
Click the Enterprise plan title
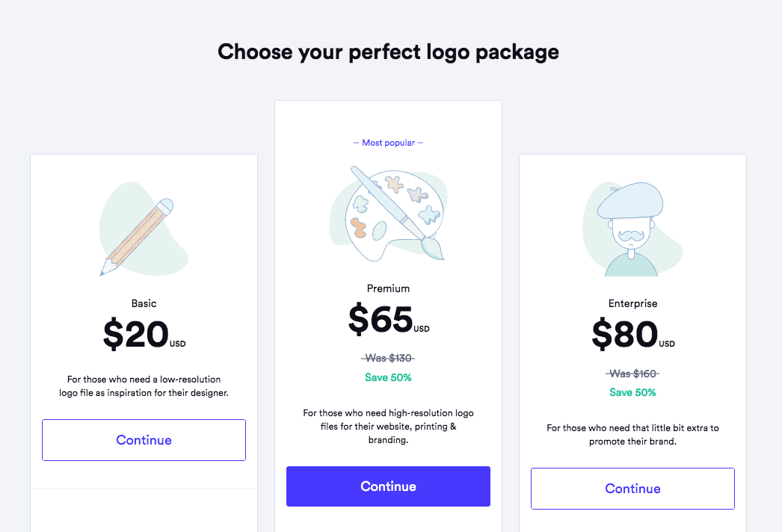coord(632,304)
